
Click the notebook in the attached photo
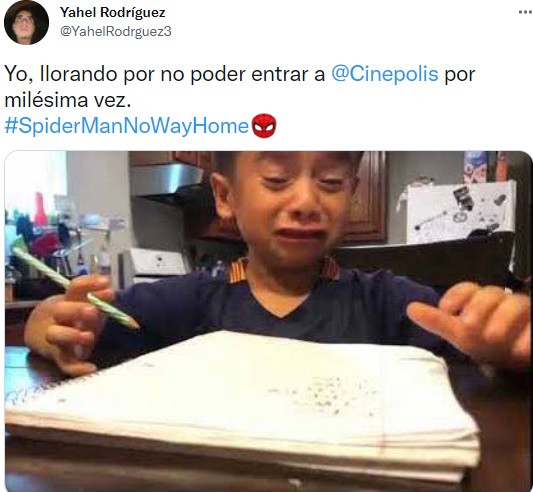coord(245,405)
